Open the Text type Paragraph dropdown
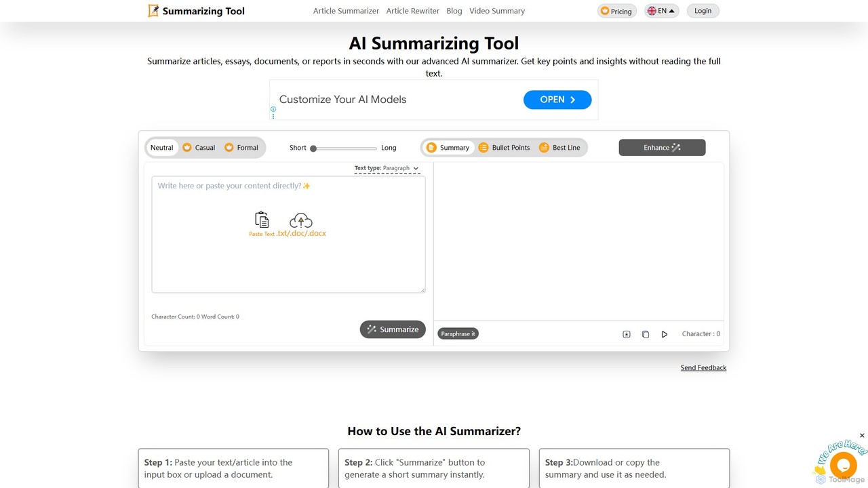The image size is (868, 488). click(387, 168)
